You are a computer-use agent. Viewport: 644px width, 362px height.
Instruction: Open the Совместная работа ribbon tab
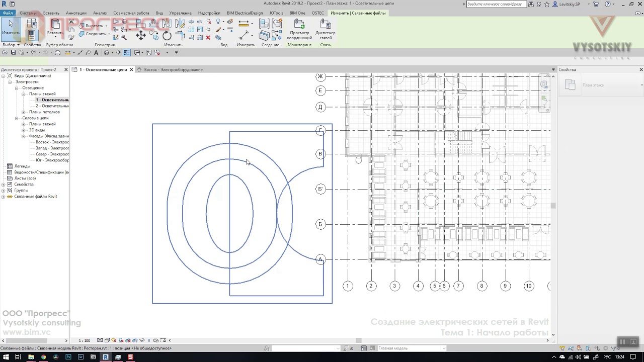point(131,13)
